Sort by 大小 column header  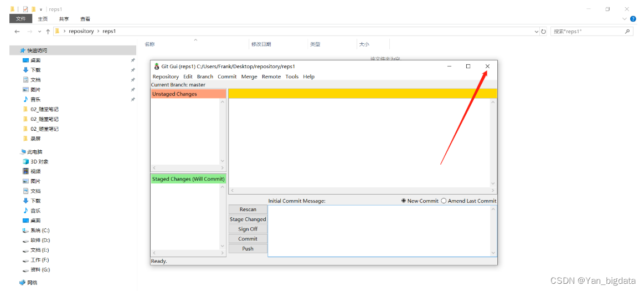(x=364, y=44)
